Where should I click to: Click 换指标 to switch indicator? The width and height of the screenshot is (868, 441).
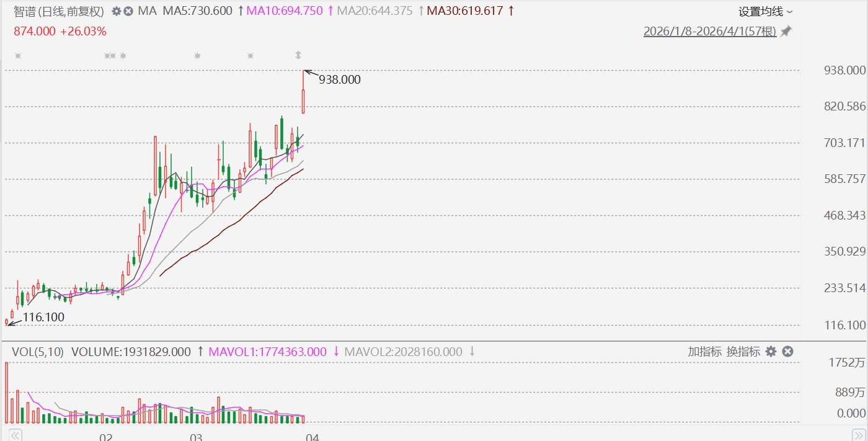point(743,352)
